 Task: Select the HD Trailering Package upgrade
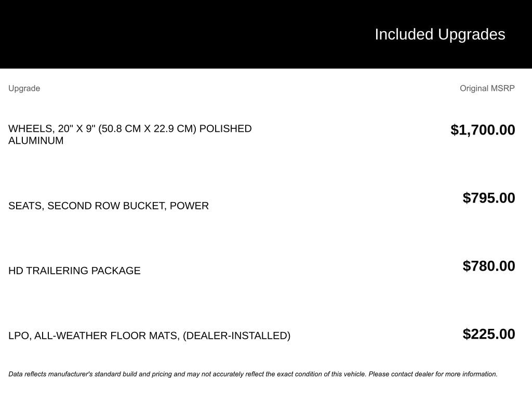tap(74, 271)
